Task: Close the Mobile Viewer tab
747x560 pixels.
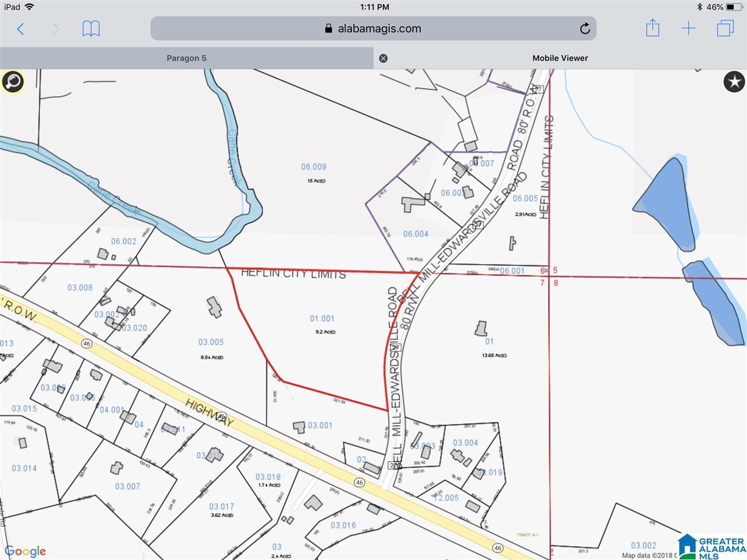Action: click(383, 58)
